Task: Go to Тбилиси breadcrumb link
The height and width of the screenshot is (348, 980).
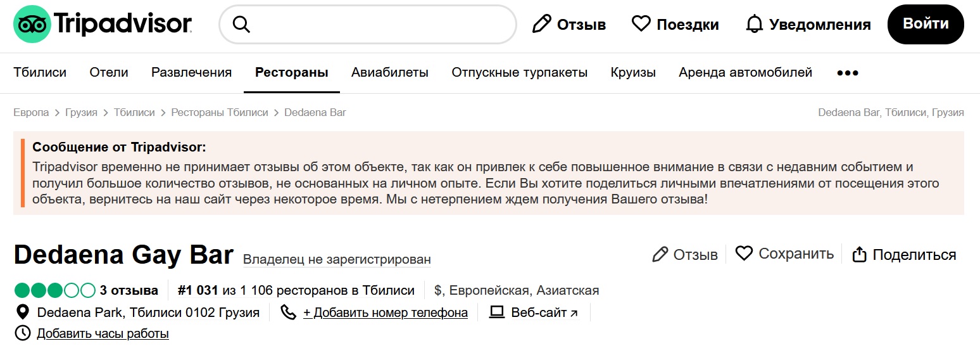Action: 134,112
